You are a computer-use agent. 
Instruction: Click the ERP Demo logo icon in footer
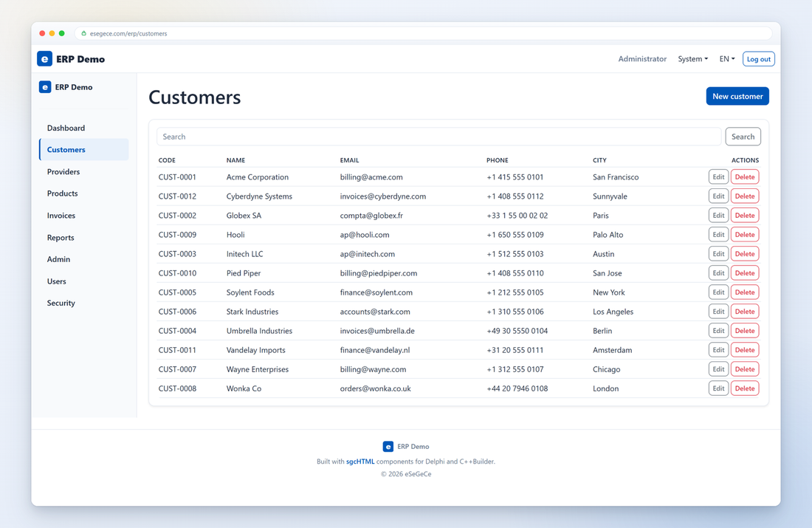pyautogui.click(x=388, y=446)
